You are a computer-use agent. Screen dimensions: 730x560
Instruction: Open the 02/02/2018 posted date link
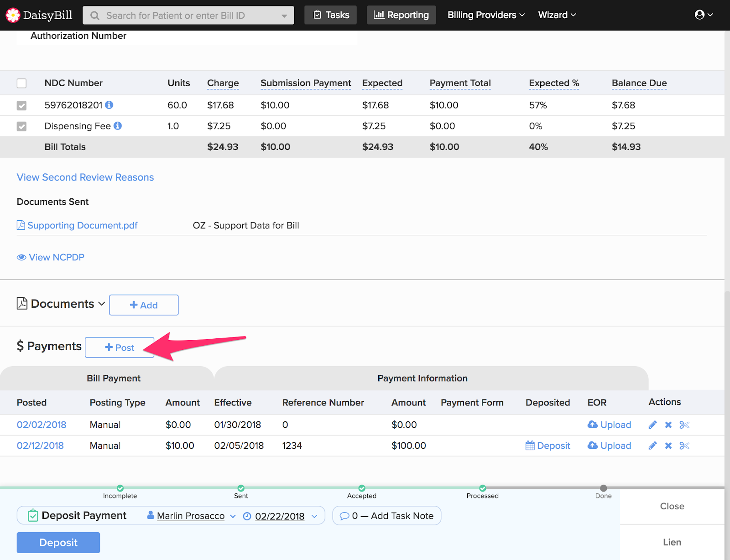(42, 425)
